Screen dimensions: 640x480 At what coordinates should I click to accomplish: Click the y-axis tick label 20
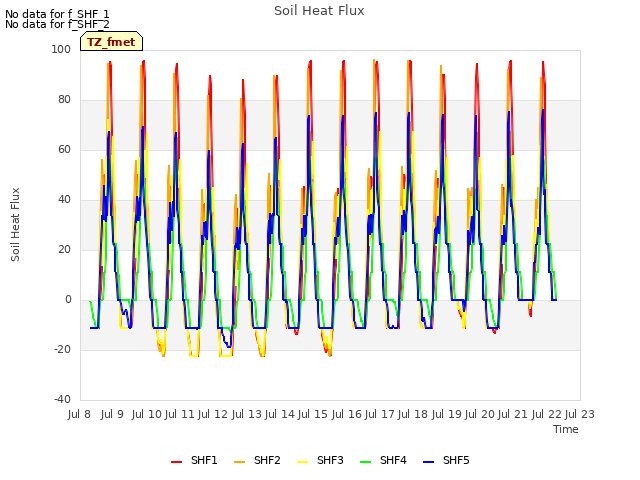click(64, 249)
